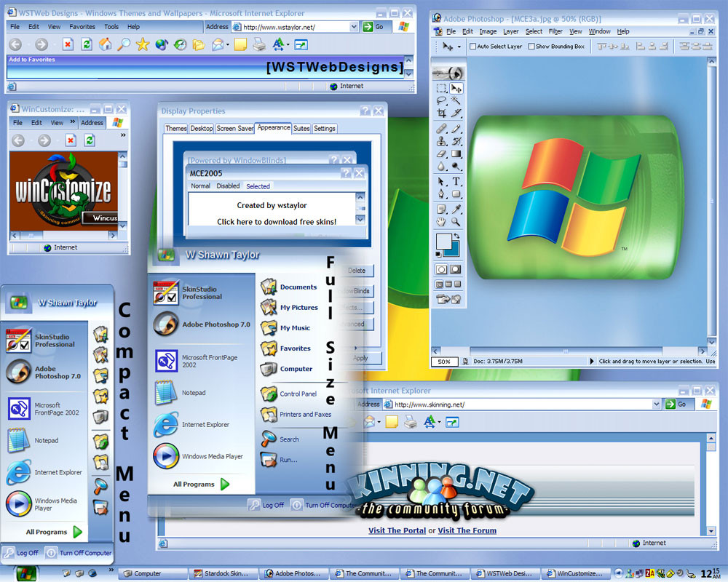Select the Hand tool in Photoshop
The height and width of the screenshot is (582, 728).
click(x=442, y=222)
